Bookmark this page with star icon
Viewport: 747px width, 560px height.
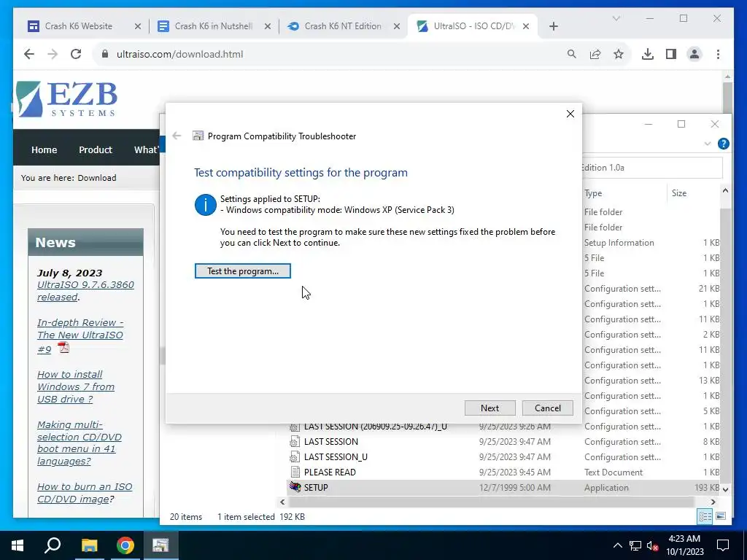619,54
